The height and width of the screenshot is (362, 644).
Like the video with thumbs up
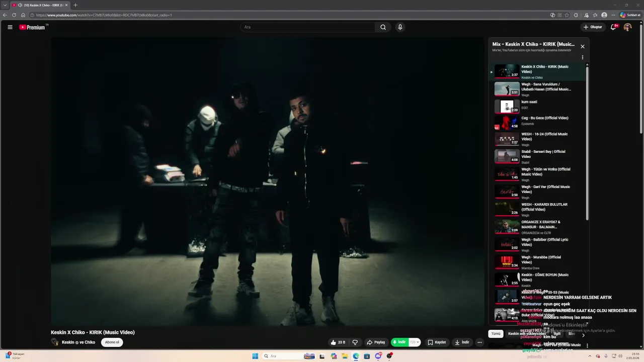point(338,342)
